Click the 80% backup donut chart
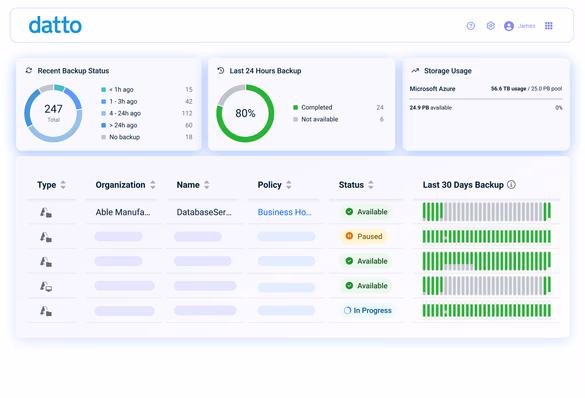Viewport: 585px width, 398px height. click(x=245, y=113)
